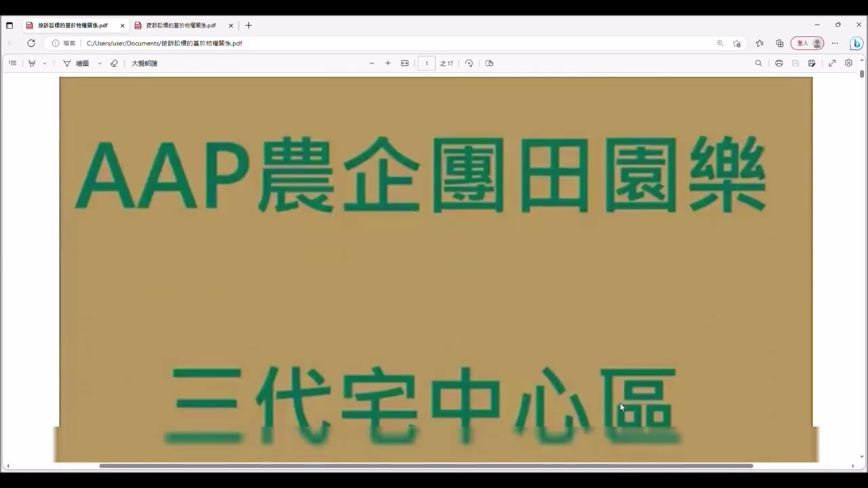The width and height of the screenshot is (868, 488).
Task: Toggle the PDF table of contents
Action: tap(12, 63)
